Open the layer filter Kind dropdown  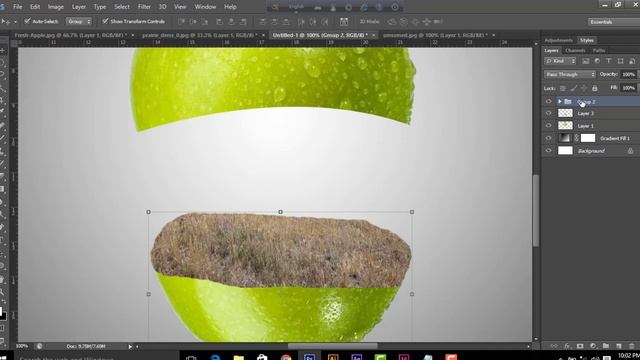(x=560, y=61)
